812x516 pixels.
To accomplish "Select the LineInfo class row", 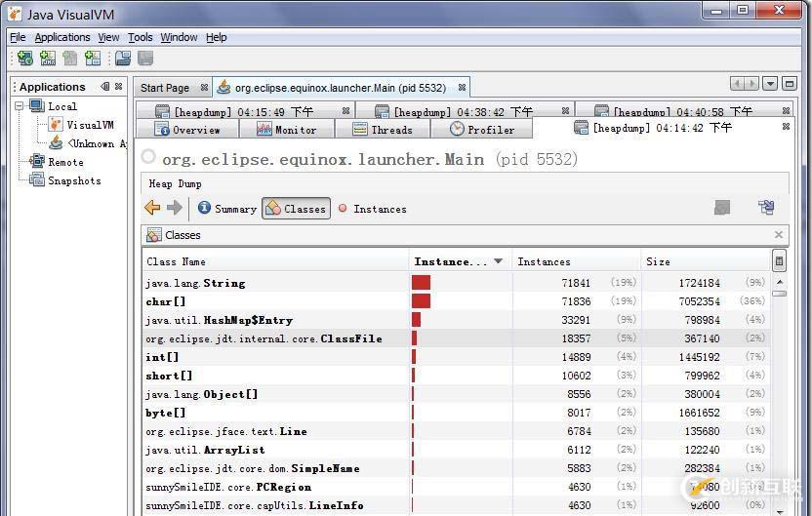I will click(457, 505).
